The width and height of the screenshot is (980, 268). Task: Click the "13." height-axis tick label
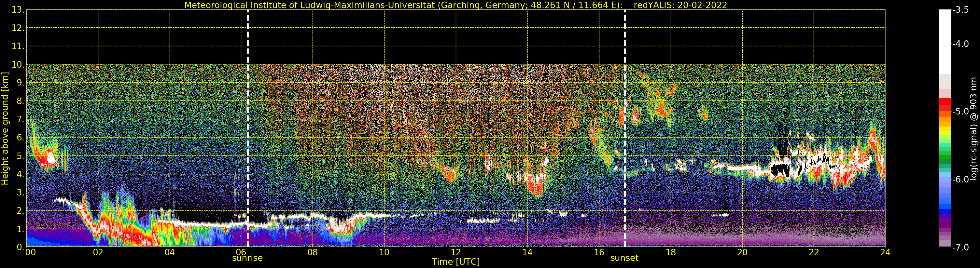(18, 10)
